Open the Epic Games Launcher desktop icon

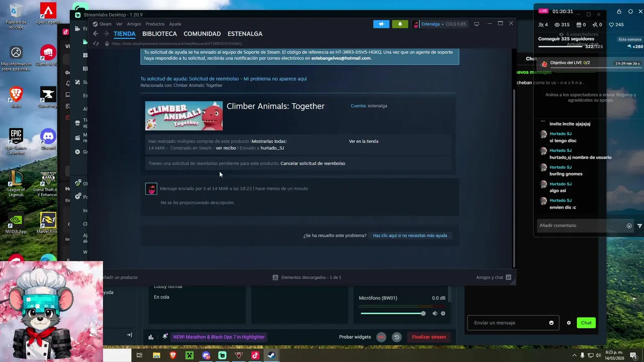(x=16, y=141)
